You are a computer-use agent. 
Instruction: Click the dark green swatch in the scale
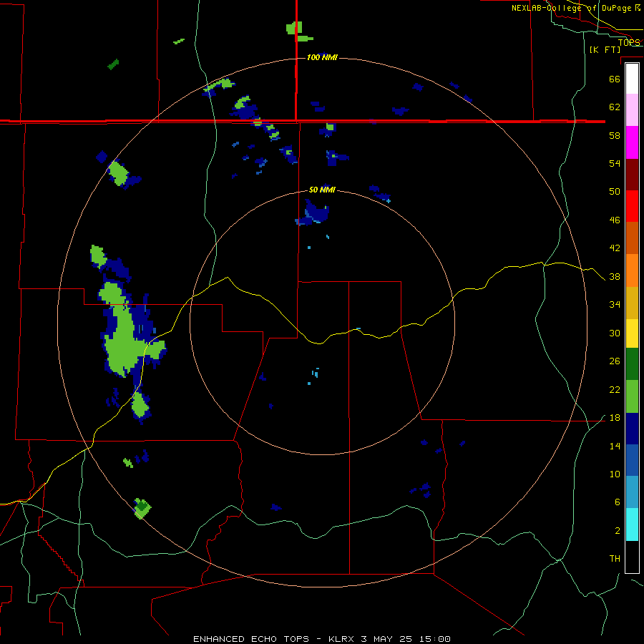632,364
